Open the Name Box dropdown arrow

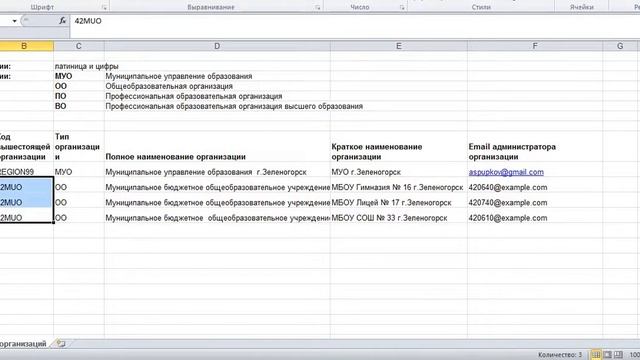[14, 21]
